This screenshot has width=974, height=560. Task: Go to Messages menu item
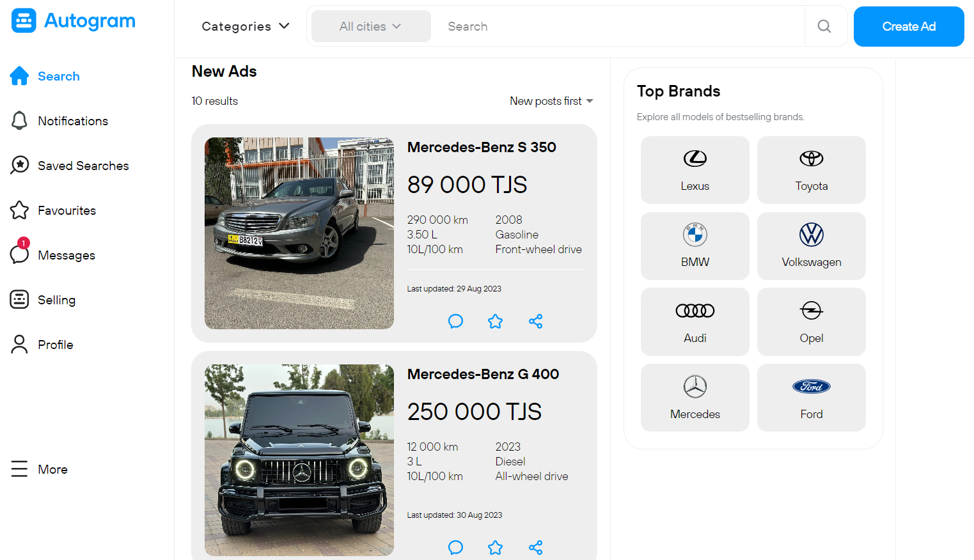(x=67, y=255)
